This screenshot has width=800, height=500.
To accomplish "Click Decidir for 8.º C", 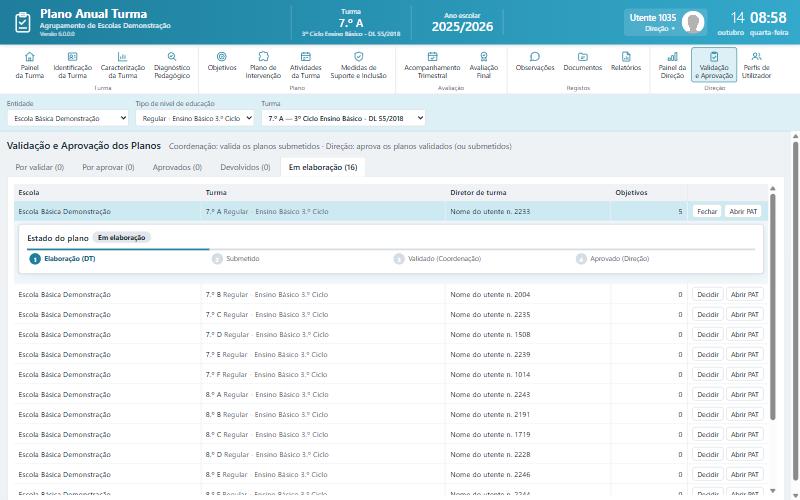I will click(x=708, y=434).
